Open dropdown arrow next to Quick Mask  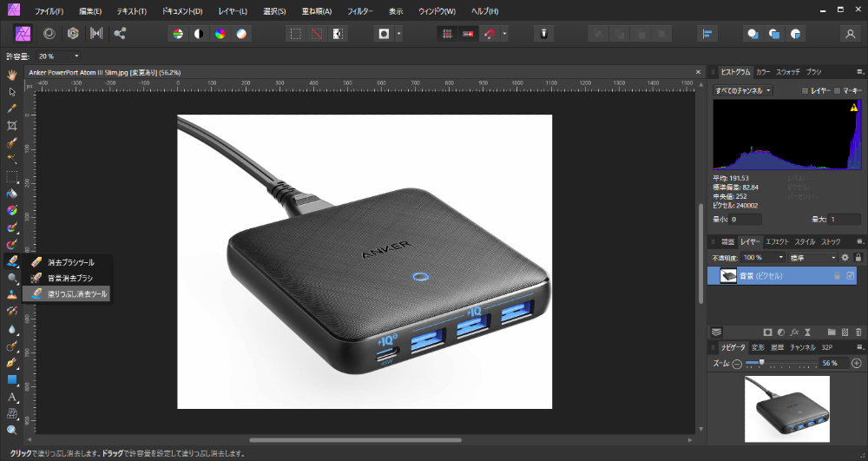pos(398,34)
